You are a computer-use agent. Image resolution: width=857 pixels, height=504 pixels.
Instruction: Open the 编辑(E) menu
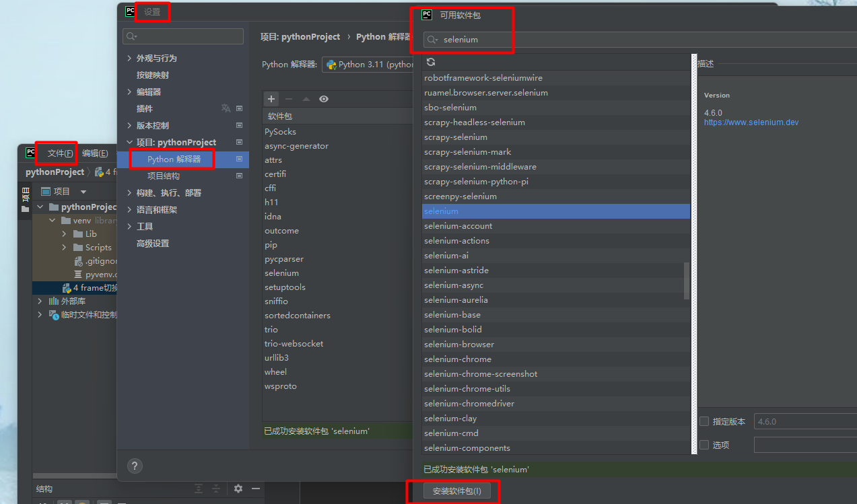95,153
